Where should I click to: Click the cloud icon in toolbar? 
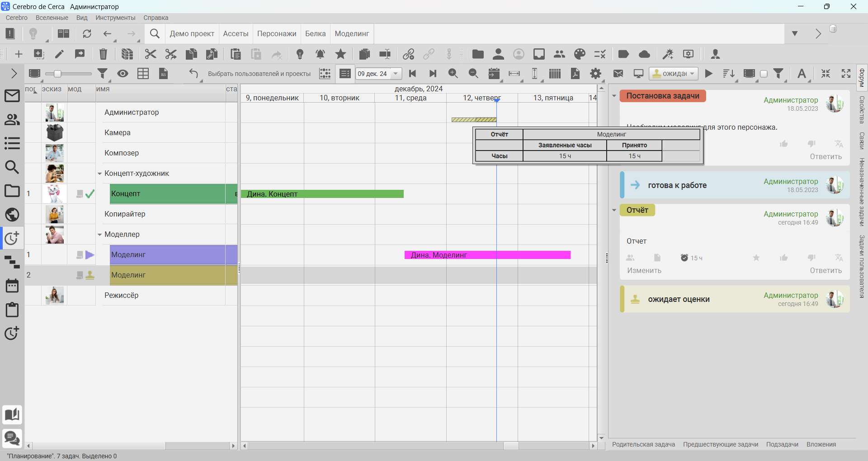[645, 54]
